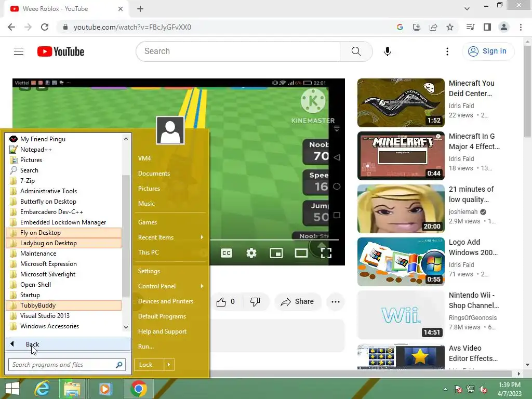Open more actions ellipsis under the video
532x399 pixels.
336,302
